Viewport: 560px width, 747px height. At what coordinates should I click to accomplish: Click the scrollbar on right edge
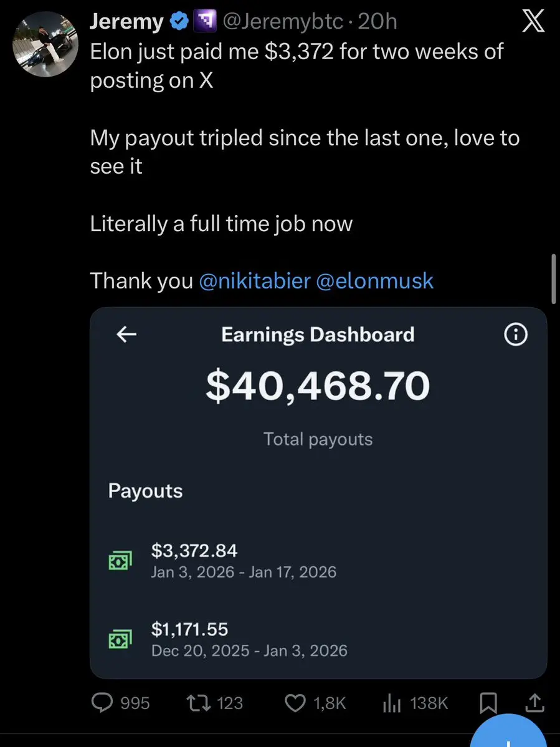pyautogui.click(x=554, y=278)
